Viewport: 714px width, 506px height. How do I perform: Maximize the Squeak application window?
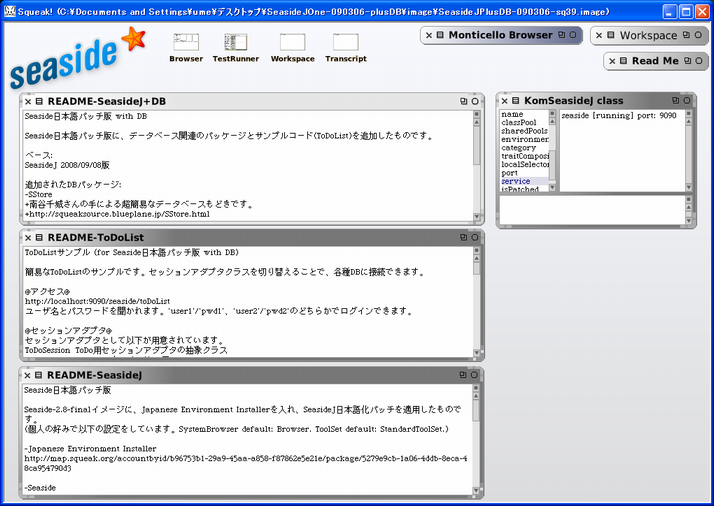(x=686, y=11)
